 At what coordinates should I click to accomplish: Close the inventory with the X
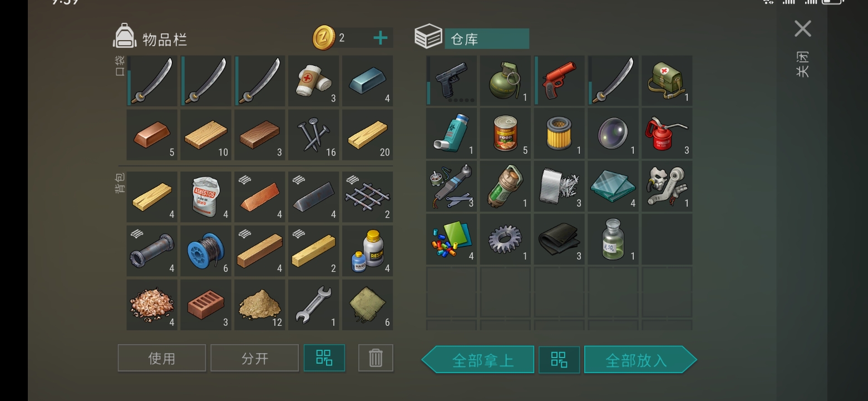pos(803,28)
